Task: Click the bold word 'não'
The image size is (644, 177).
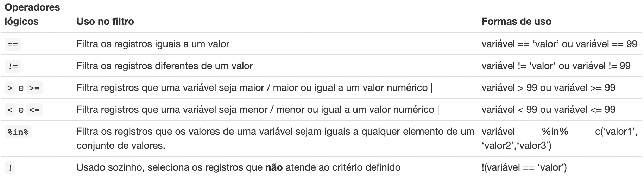Action: tap(274, 167)
